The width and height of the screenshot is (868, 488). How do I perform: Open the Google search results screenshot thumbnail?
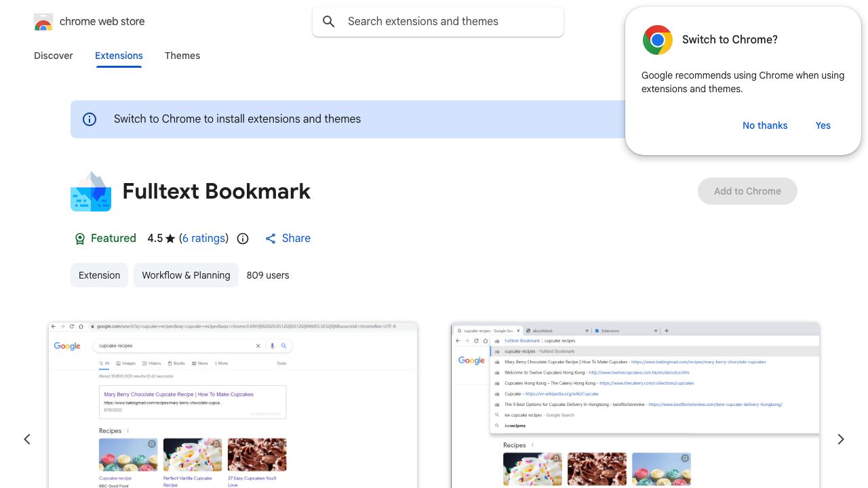[233, 405]
